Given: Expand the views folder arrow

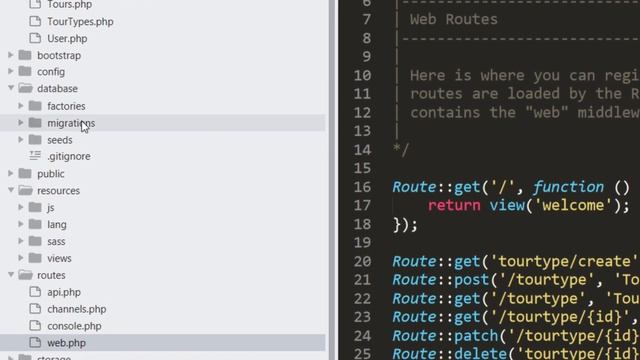Looking at the screenshot, I should point(21,258).
